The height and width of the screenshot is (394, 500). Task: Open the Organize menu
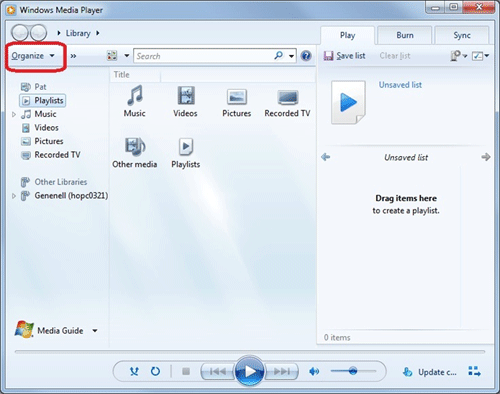33,56
